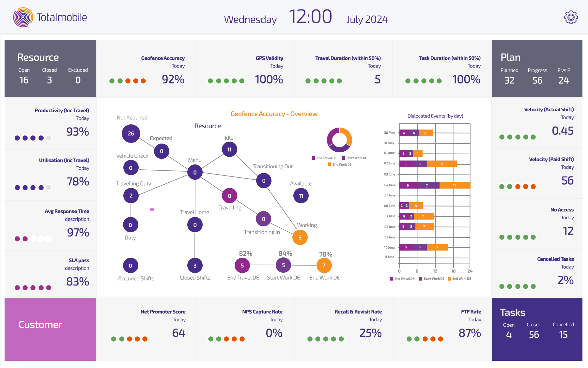Select the Not Required node showing 26
The width and height of the screenshot is (588, 368).
click(x=131, y=133)
